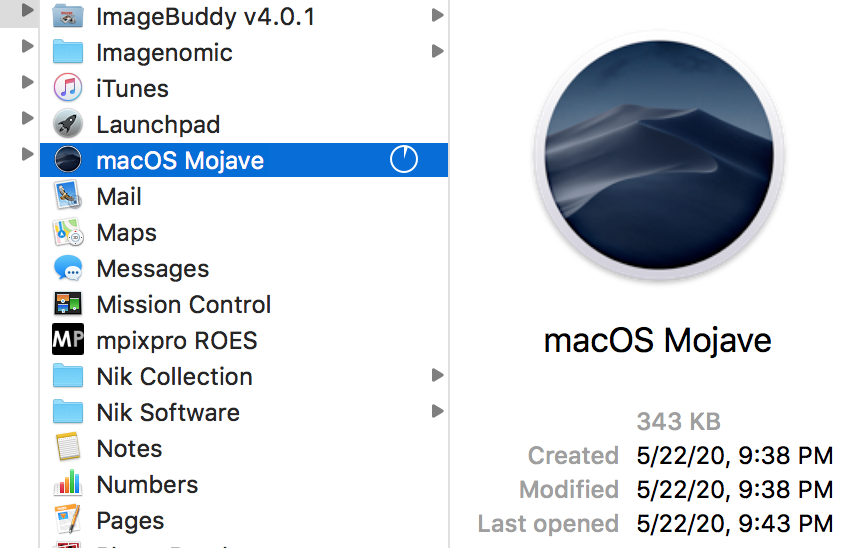Click the Notes notepad icon
This screenshot has height=548, width=850.
(68, 447)
